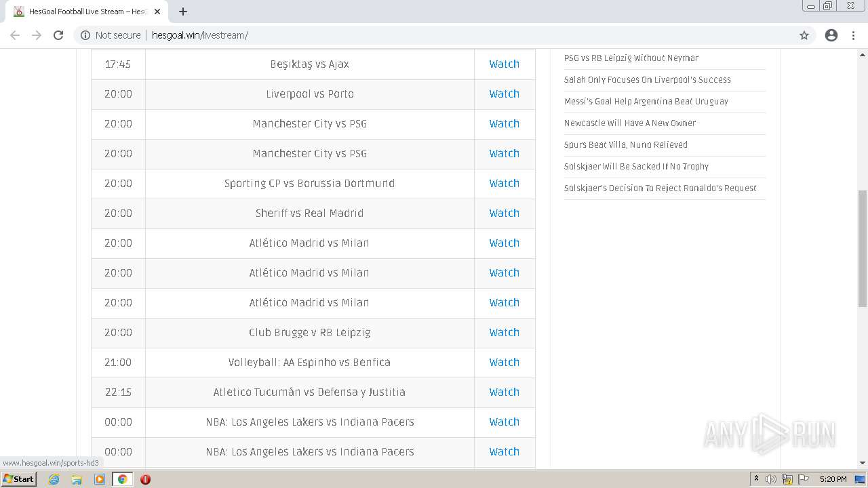Click the page vertical scrollbar thumb
This screenshot has width=868, height=488.
[x=862, y=248]
